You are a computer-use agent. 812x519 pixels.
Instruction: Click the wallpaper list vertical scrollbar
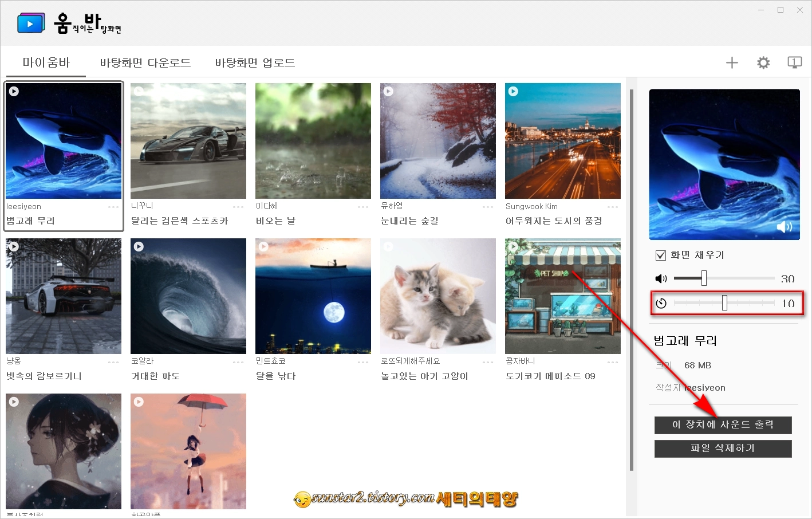(x=632, y=280)
